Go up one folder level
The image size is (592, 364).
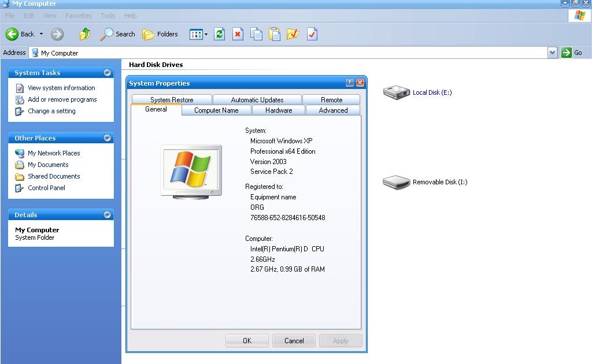tap(85, 34)
